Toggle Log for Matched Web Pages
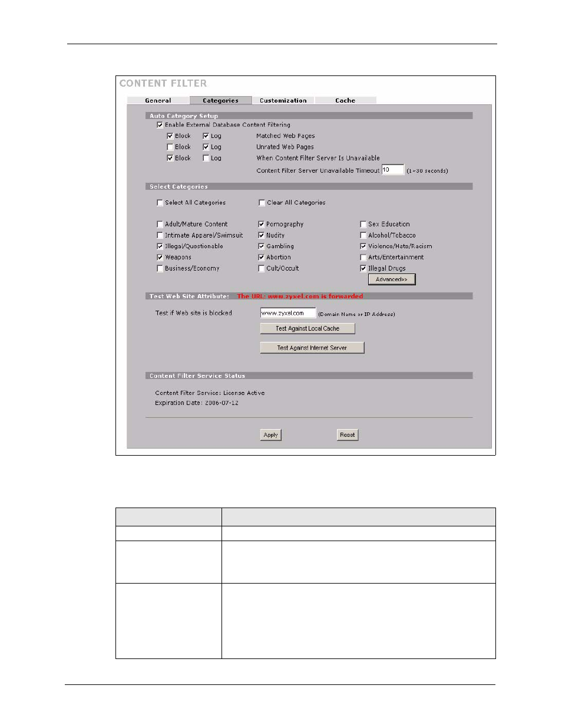The image size is (562, 728). point(206,136)
